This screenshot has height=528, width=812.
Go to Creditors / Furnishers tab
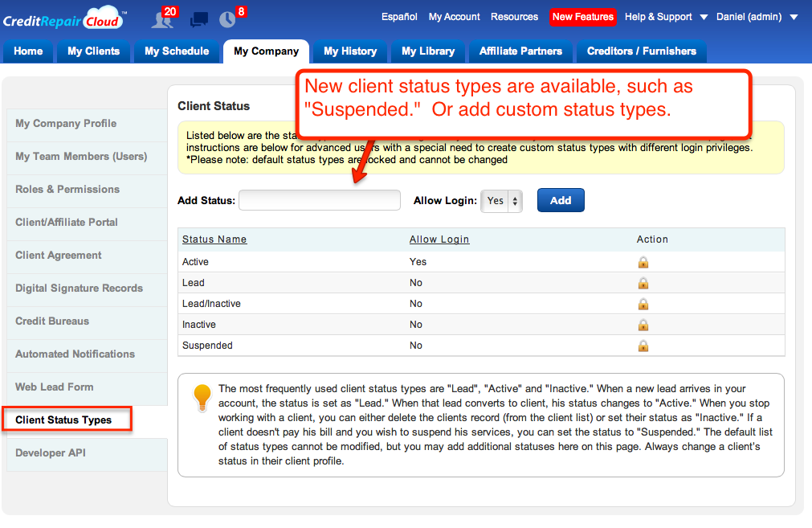tap(642, 51)
